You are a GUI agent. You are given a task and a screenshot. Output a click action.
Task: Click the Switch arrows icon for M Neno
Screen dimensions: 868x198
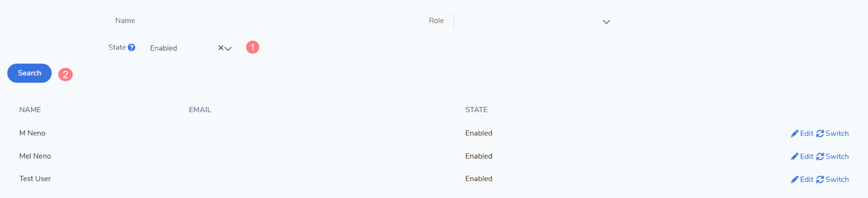[x=820, y=134]
